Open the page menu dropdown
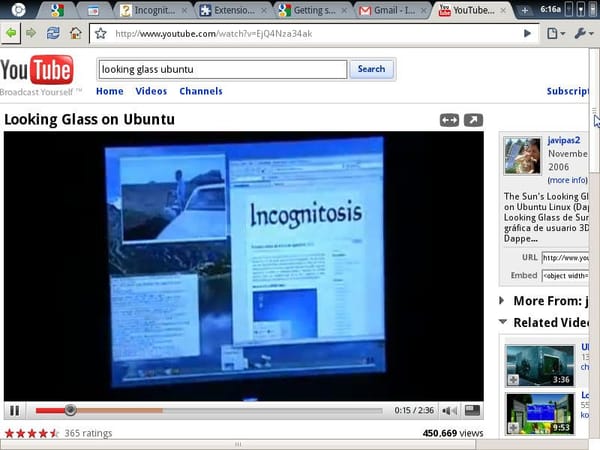The height and width of the screenshot is (450, 600). (x=556, y=34)
